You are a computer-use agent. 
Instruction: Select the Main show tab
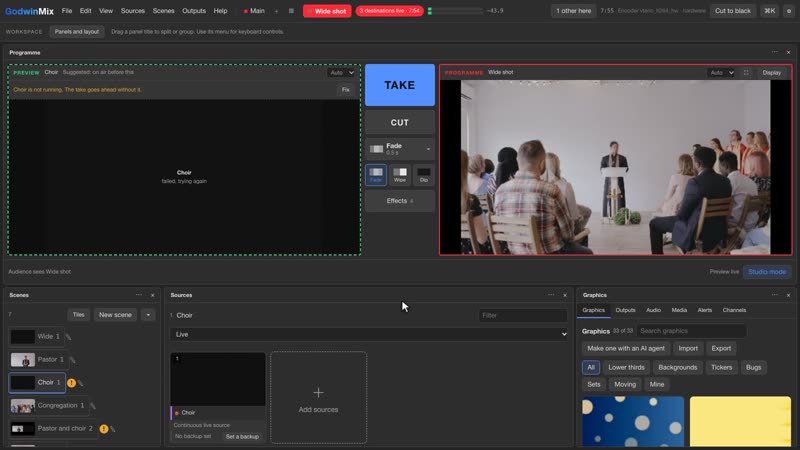pos(254,11)
